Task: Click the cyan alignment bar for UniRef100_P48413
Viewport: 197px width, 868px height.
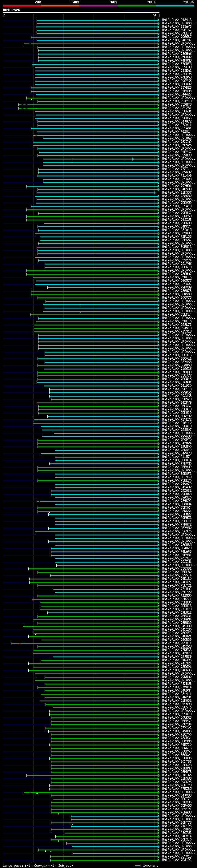Action: pyautogui.click(x=97, y=20)
